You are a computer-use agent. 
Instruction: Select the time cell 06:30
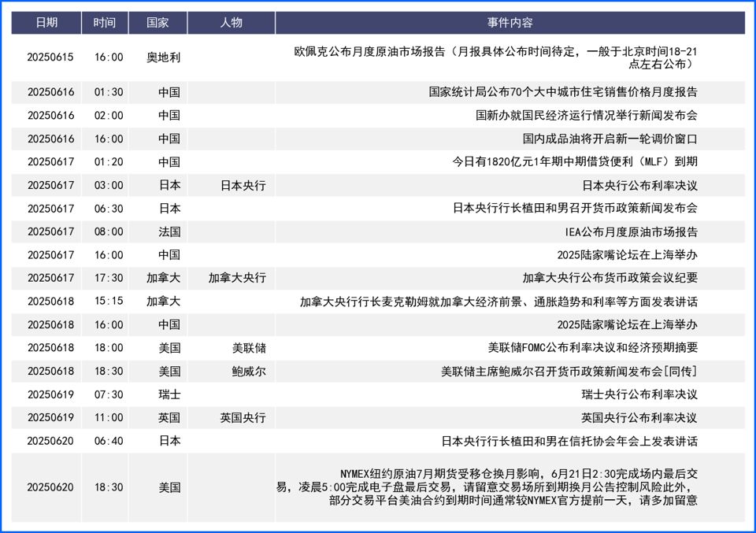(109, 209)
